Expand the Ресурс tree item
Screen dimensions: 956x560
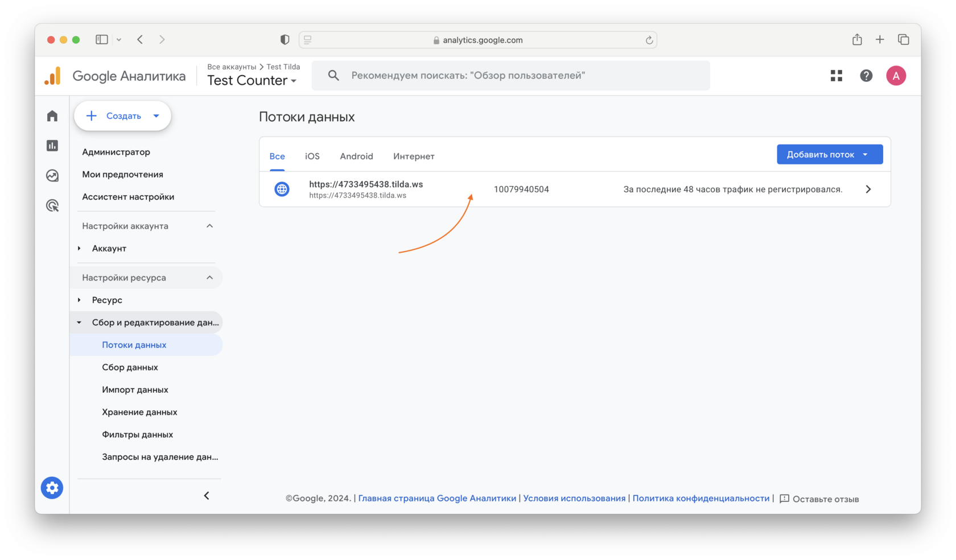pyautogui.click(x=79, y=300)
